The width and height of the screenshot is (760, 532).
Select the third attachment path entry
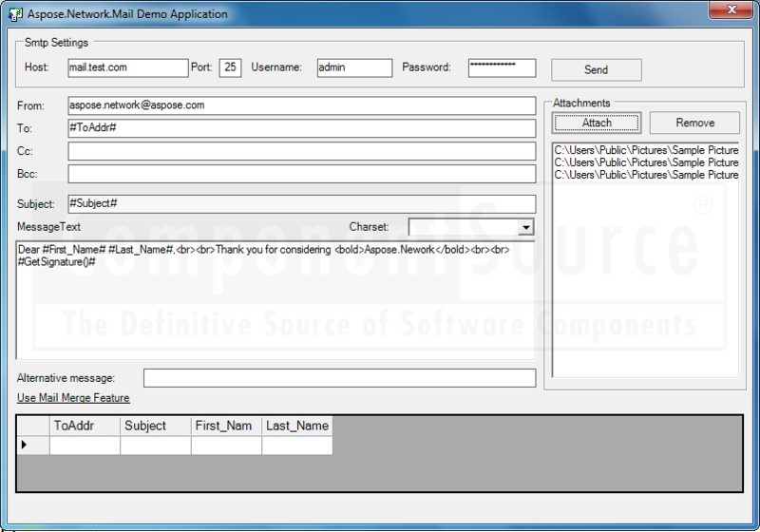click(x=646, y=175)
